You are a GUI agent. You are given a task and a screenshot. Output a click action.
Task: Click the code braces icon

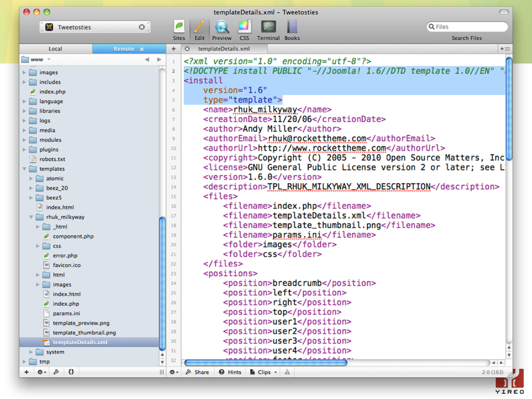click(71, 372)
